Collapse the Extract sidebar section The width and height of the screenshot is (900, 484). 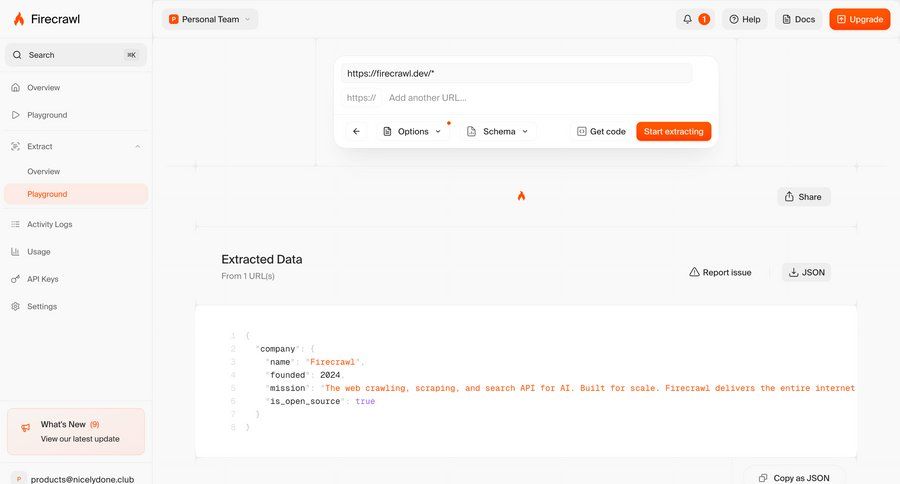138,147
